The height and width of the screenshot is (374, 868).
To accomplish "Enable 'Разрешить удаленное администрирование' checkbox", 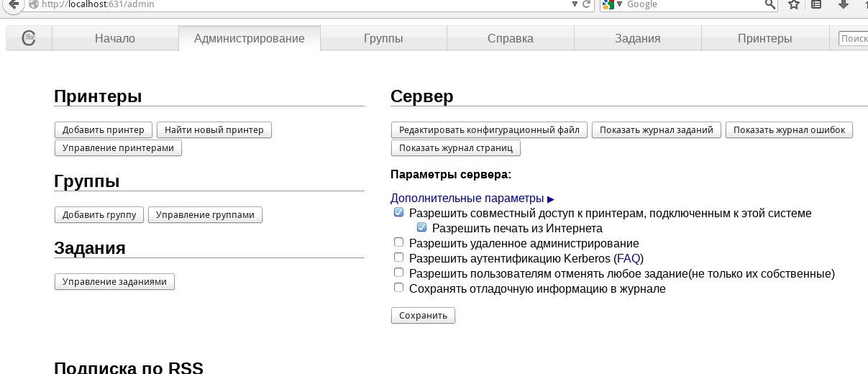I will coord(399,243).
